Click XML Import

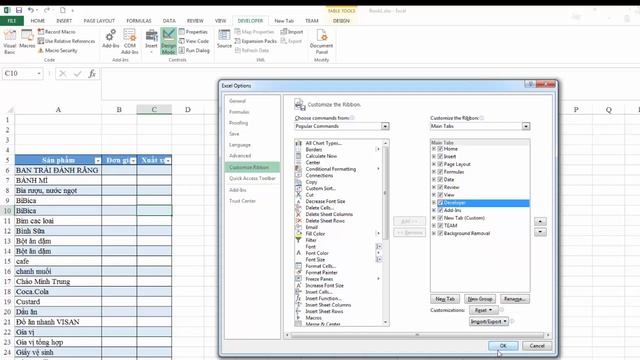point(292,31)
